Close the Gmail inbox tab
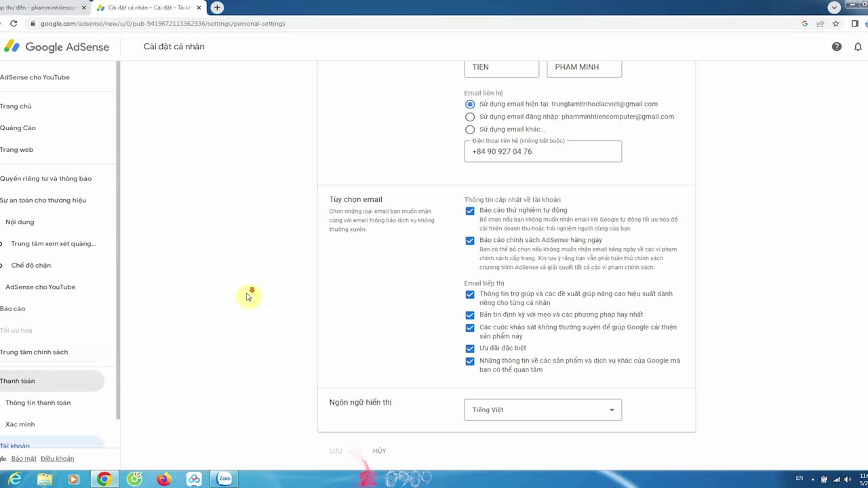The width and height of the screenshot is (868, 488). coord(84,7)
